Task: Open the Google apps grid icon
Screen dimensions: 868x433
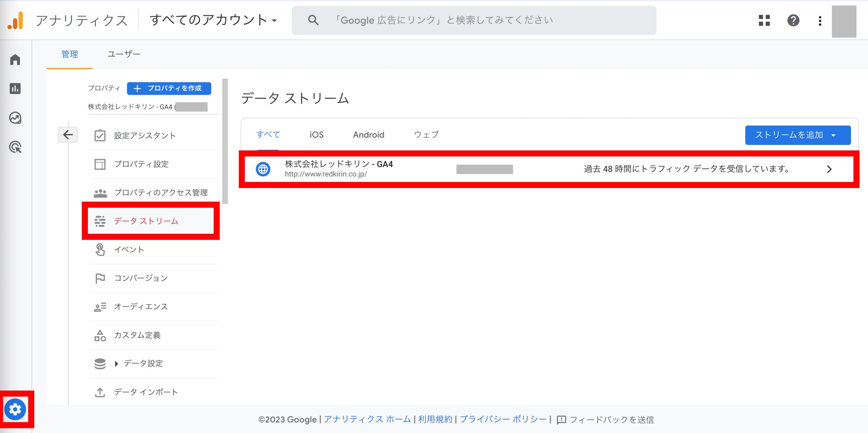Action: tap(764, 20)
